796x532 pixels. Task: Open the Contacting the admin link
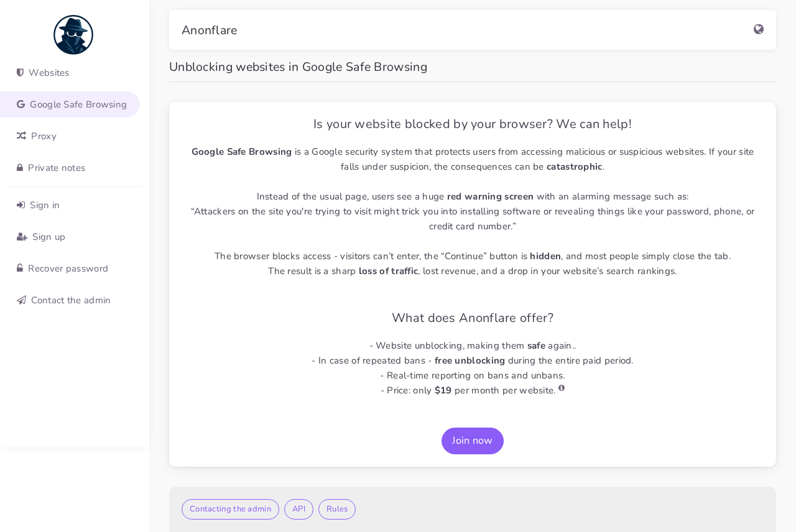pyautogui.click(x=230, y=509)
